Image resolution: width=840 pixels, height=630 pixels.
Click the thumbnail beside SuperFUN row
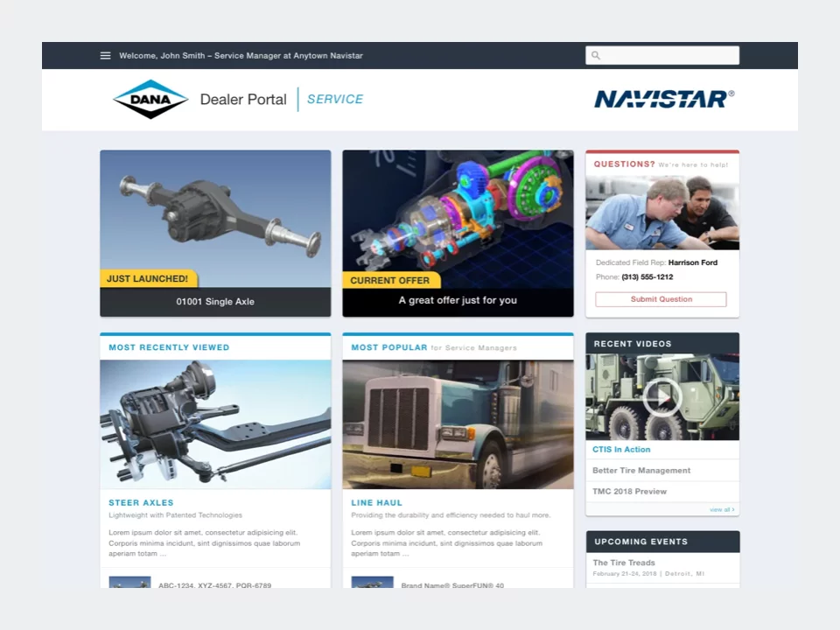pos(373,583)
